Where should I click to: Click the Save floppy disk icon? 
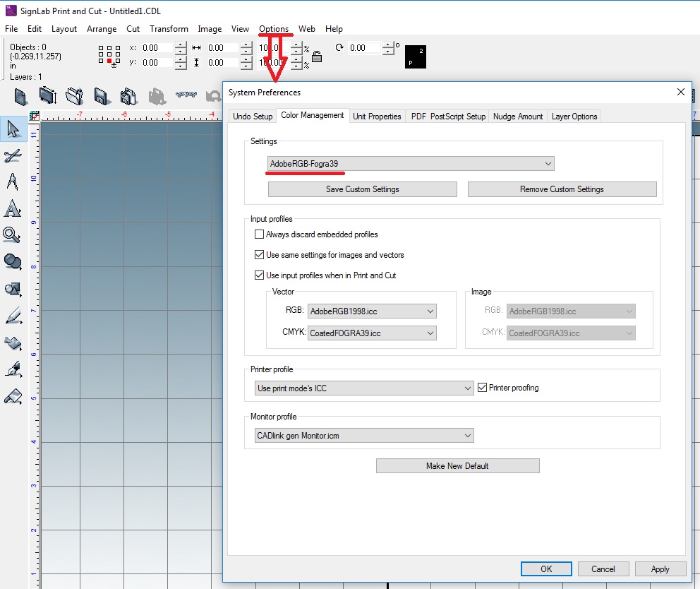101,96
